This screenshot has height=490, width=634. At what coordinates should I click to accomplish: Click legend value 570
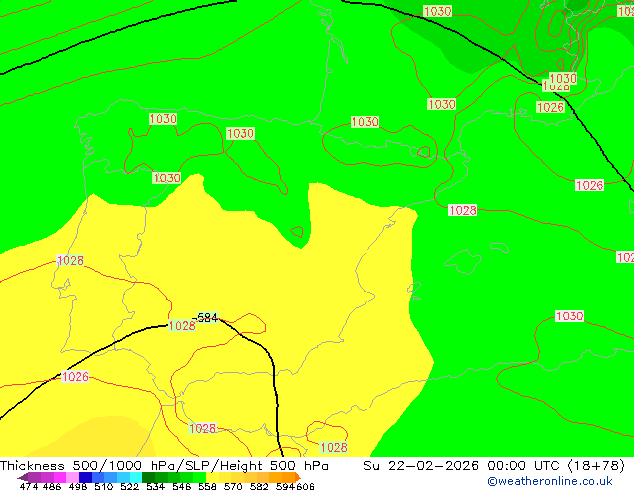tap(233, 486)
